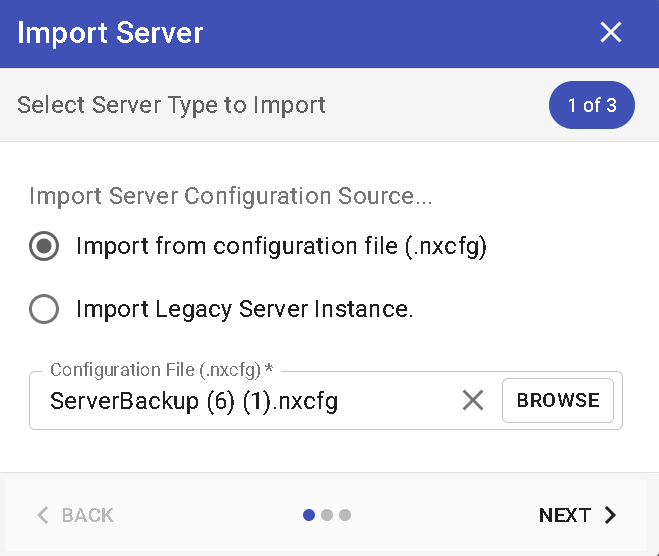
Task: Go to the NEXT step
Action: tap(577, 516)
